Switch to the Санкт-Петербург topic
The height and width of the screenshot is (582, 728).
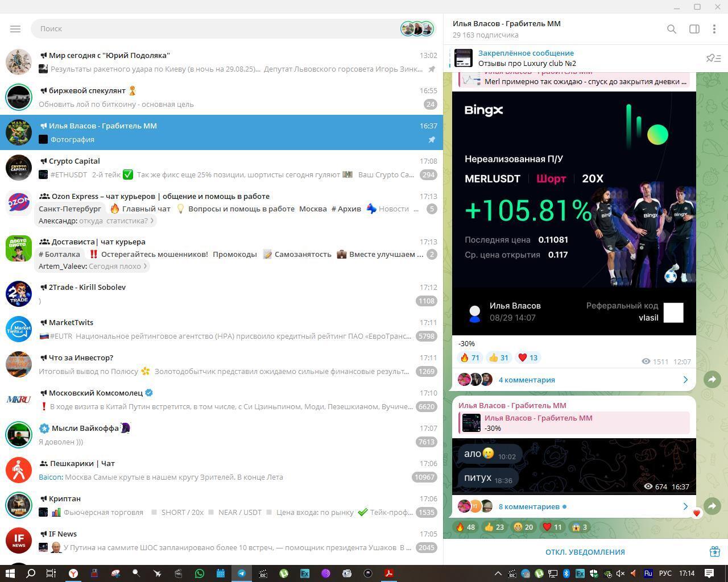point(70,209)
